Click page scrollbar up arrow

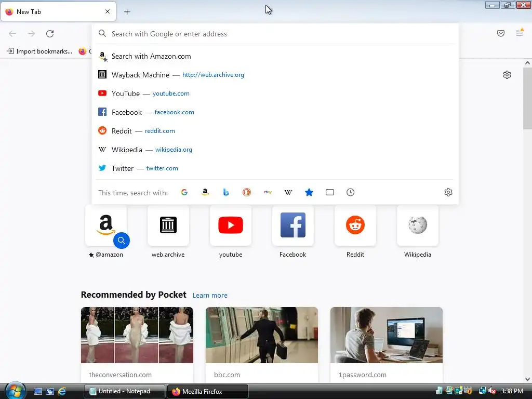point(527,63)
